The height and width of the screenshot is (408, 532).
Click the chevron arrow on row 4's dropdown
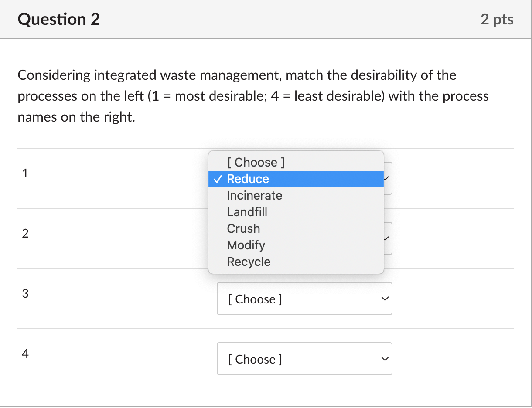pos(384,359)
